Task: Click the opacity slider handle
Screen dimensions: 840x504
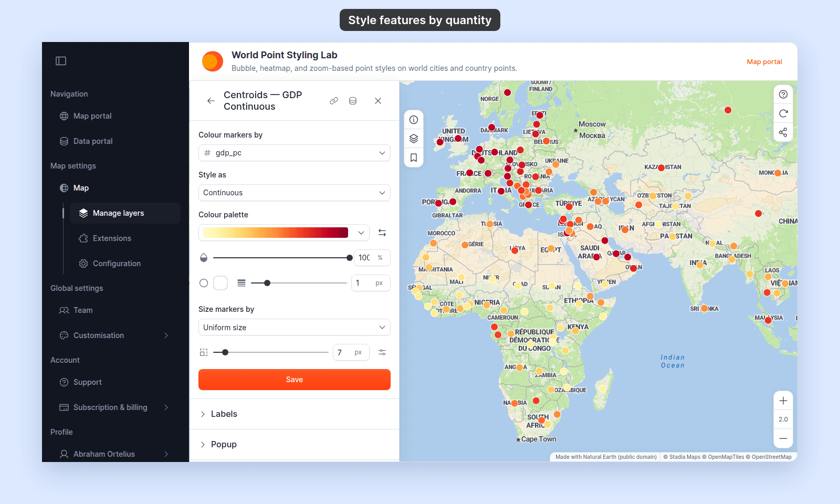Action: click(350, 258)
